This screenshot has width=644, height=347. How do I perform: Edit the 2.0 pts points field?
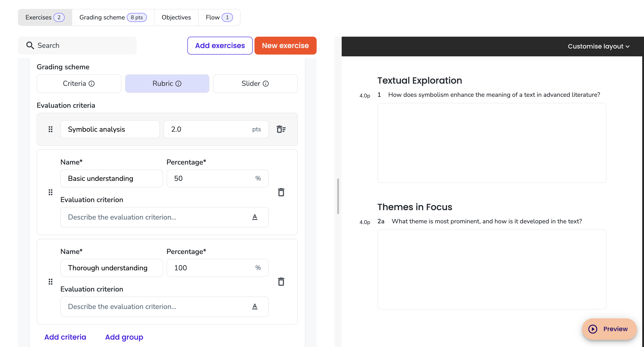(x=216, y=129)
